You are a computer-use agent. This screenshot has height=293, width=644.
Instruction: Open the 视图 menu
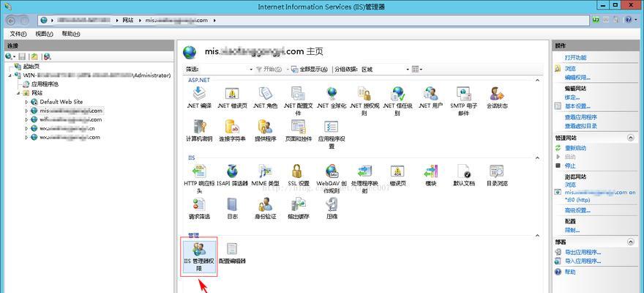pos(45,34)
